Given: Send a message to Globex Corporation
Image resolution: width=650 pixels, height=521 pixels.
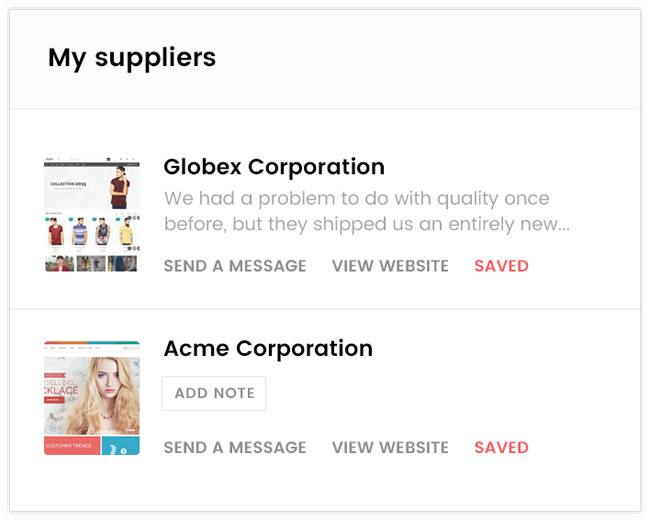Looking at the screenshot, I should coord(235,266).
